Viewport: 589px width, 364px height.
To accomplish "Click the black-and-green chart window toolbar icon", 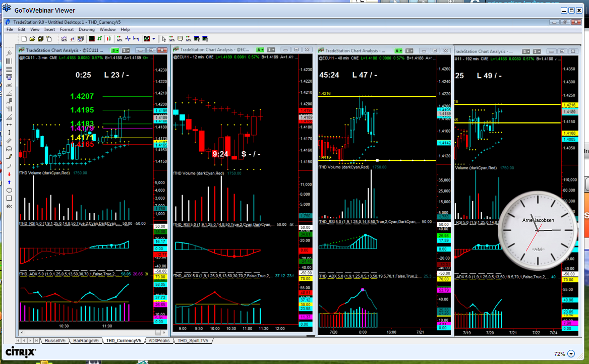I will 92,39.
